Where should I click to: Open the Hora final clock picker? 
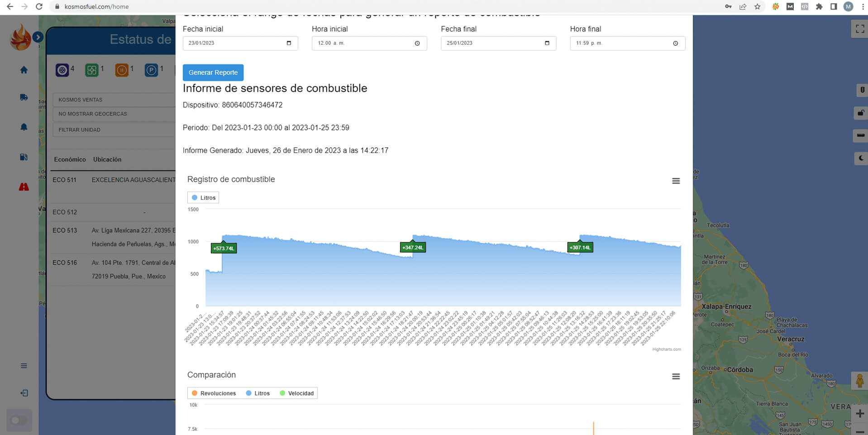tap(676, 43)
